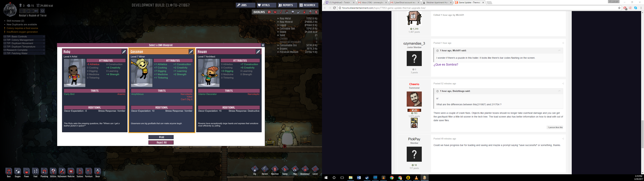Dismiss the TIP: Basic Controls message
644x181 pixels.
click(44, 37)
